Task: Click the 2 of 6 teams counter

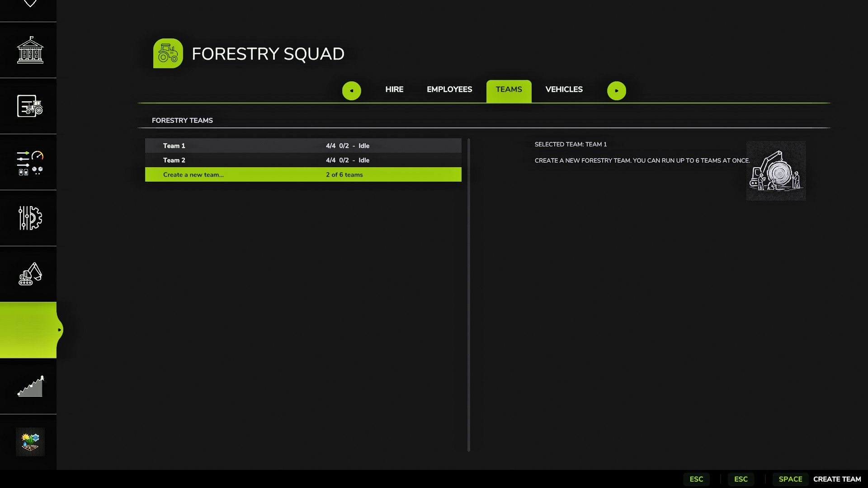Action: coord(344,175)
